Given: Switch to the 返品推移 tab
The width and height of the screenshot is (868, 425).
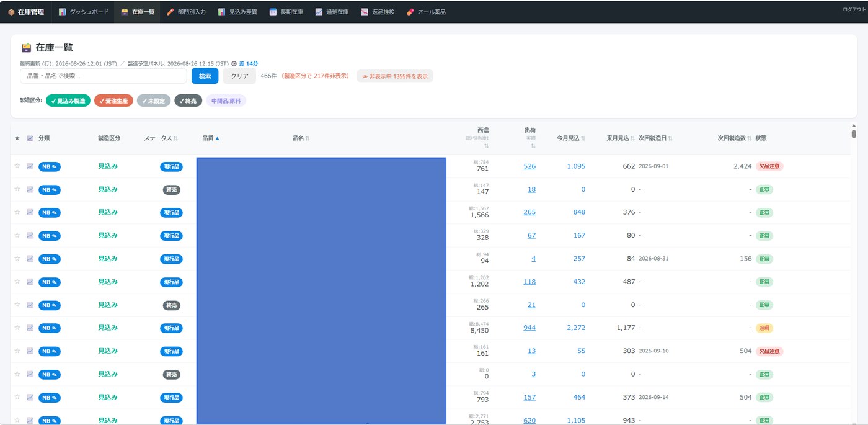Looking at the screenshot, I should pyautogui.click(x=378, y=12).
